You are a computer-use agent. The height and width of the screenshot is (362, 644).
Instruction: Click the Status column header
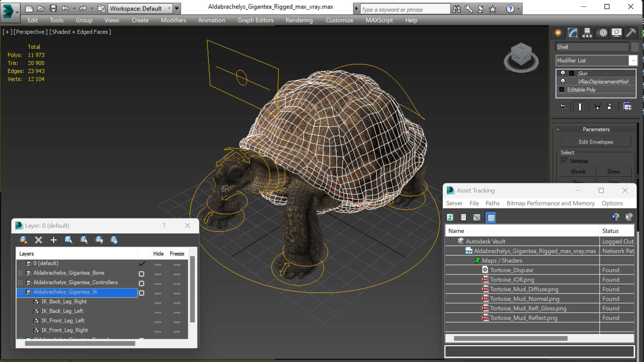click(617, 231)
